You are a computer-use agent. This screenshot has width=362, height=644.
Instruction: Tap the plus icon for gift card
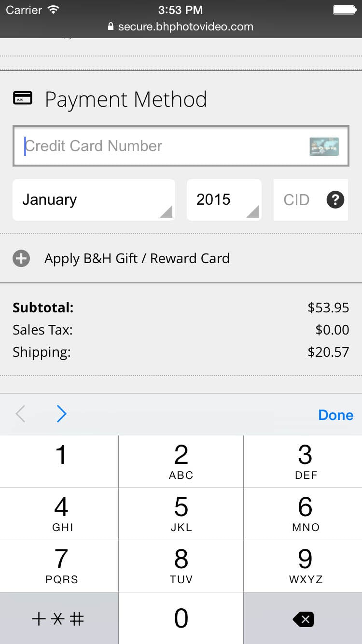(21, 259)
